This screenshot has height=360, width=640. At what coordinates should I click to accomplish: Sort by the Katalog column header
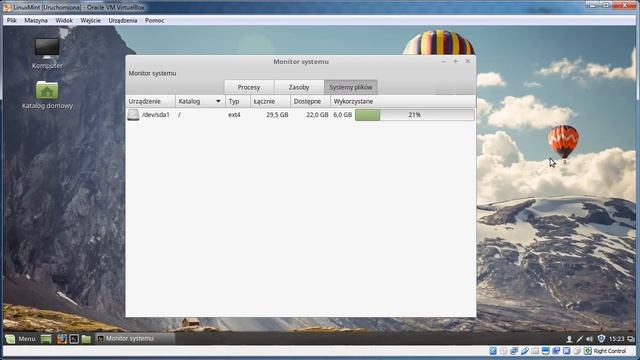200,101
